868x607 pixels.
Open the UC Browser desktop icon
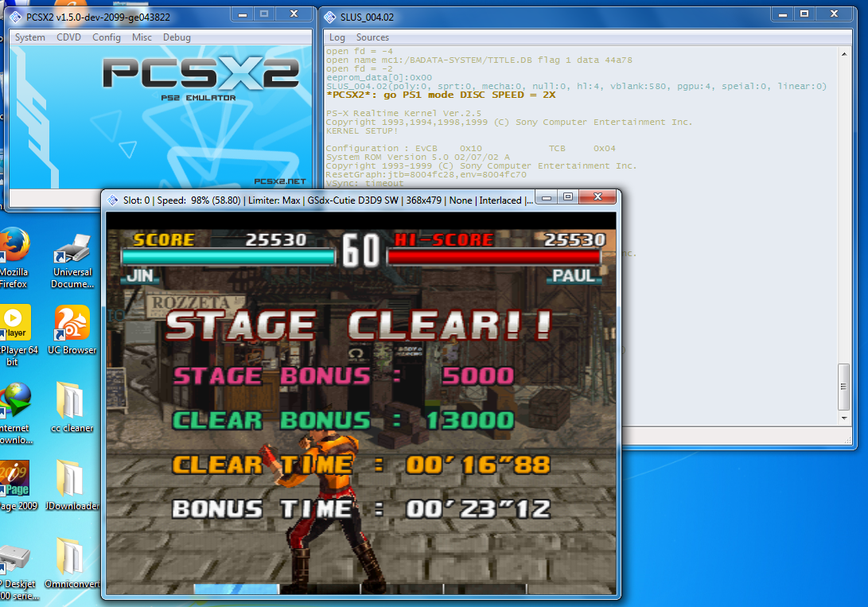(72, 330)
